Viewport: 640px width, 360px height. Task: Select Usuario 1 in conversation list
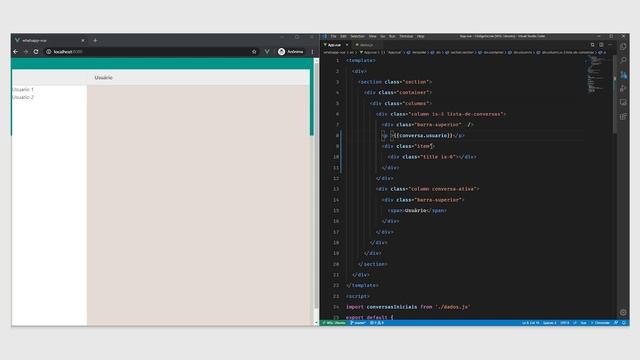click(23, 89)
